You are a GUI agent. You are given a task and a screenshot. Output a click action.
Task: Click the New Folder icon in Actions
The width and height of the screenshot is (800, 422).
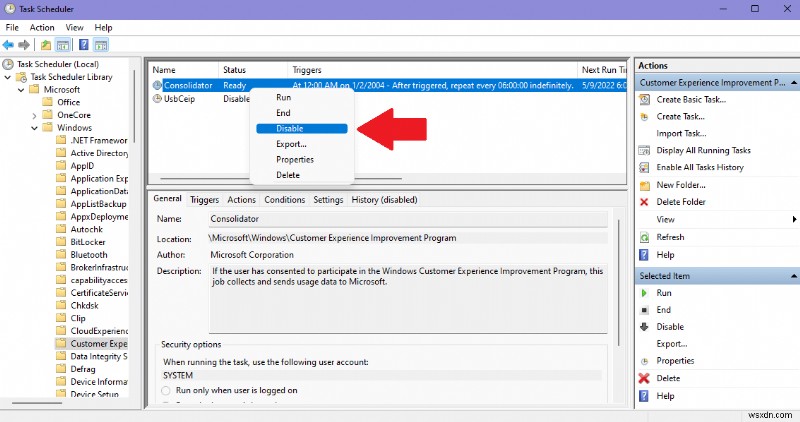coord(644,185)
